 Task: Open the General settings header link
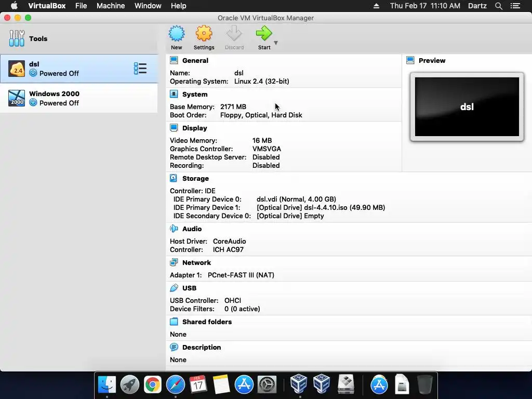[195, 60]
